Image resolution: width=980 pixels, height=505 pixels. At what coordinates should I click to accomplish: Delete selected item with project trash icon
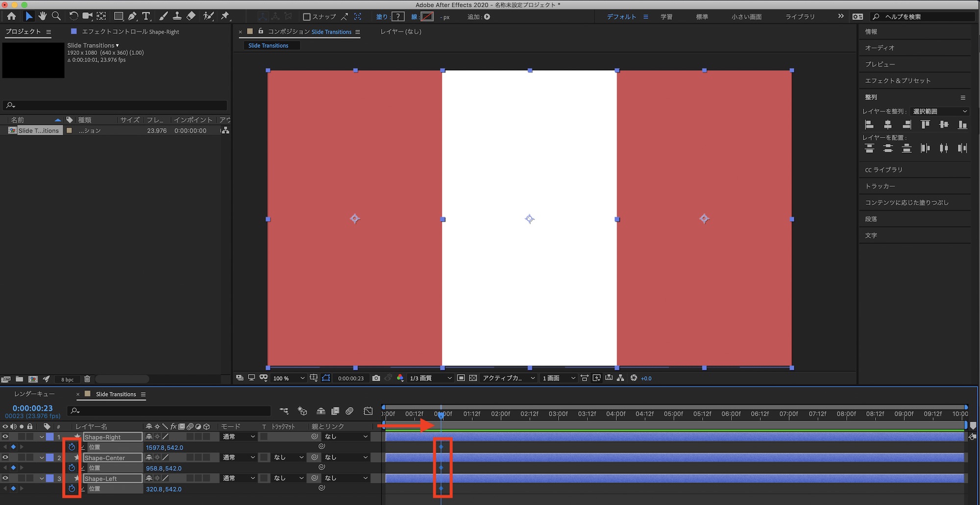click(87, 379)
